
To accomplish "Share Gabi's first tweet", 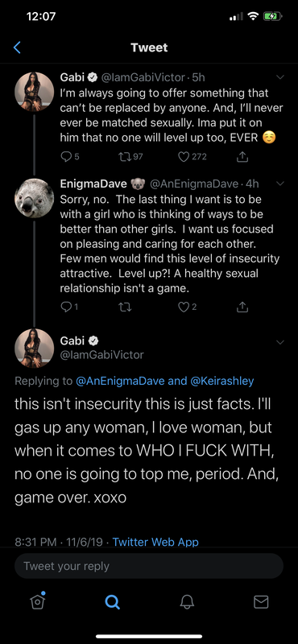I will coord(243,156).
